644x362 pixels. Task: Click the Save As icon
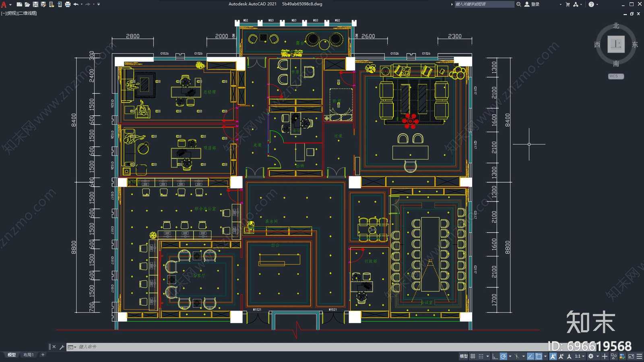click(x=43, y=4)
